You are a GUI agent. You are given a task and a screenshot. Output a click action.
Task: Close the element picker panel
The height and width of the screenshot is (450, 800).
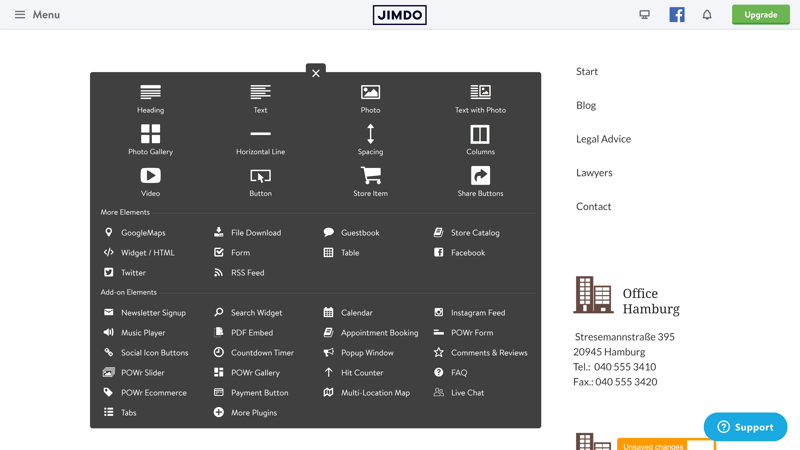316,73
